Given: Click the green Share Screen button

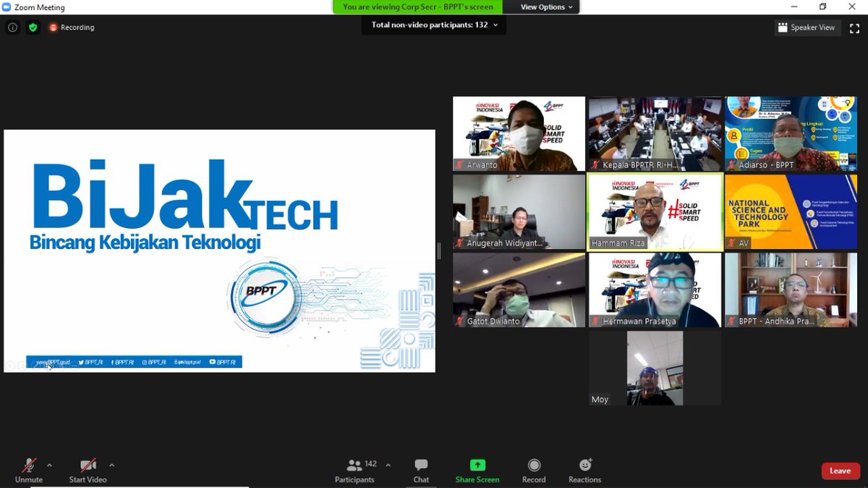Looking at the screenshot, I should pos(477,471).
